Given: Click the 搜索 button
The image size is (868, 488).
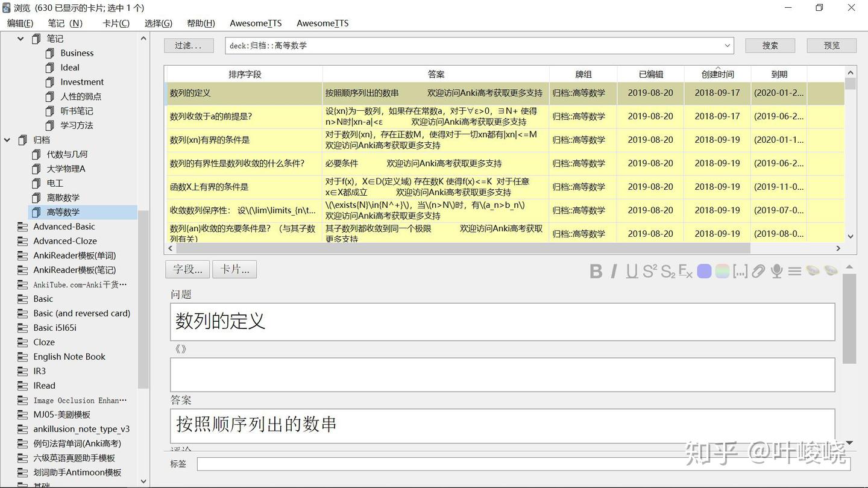Looking at the screenshot, I should point(770,46).
